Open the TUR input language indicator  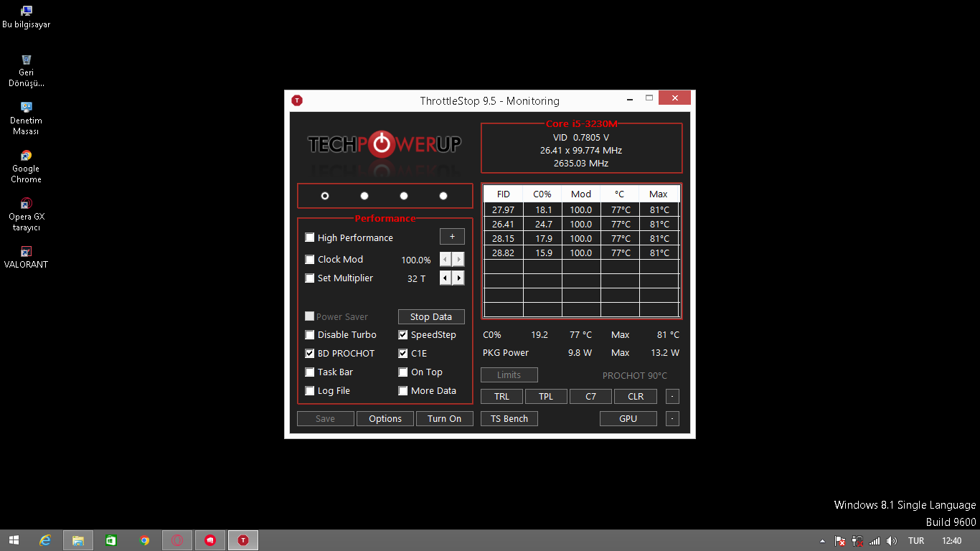pyautogui.click(x=916, y=541)
